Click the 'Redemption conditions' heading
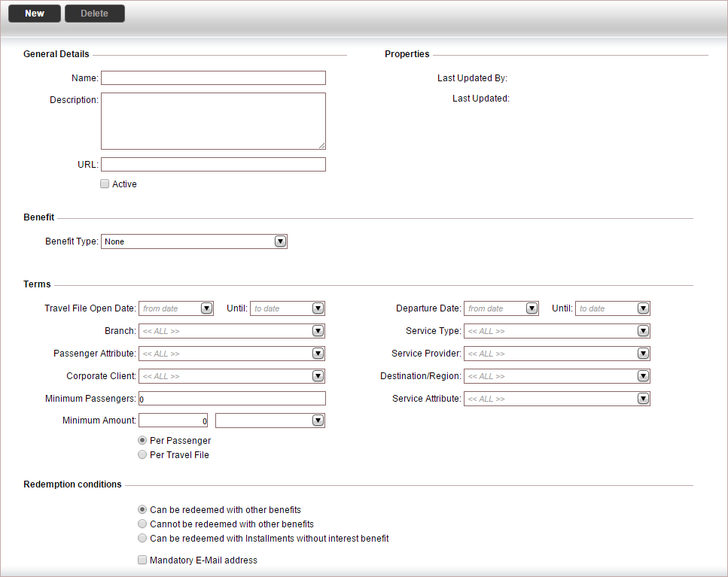The height and width of the screenshot is (577, 728). [x=72, y=484]
